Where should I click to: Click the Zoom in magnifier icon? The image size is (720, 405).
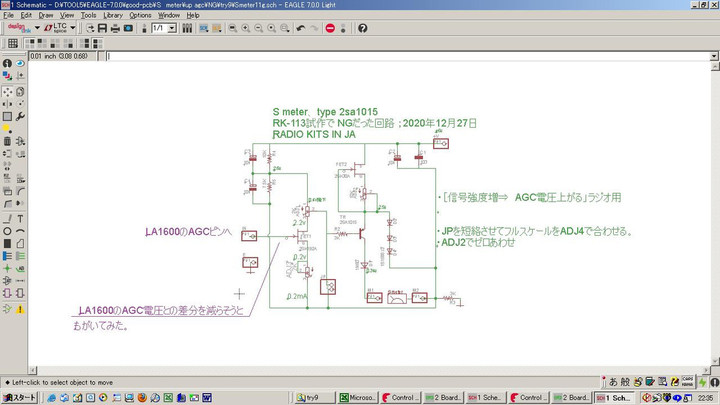(245, 28)
